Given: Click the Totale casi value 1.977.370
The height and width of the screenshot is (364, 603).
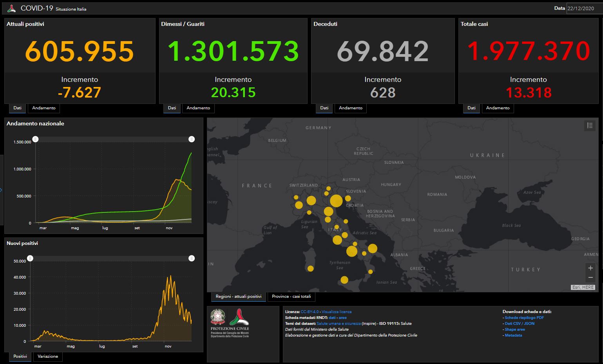Looking at the screenshot, I should coord(529,51).
